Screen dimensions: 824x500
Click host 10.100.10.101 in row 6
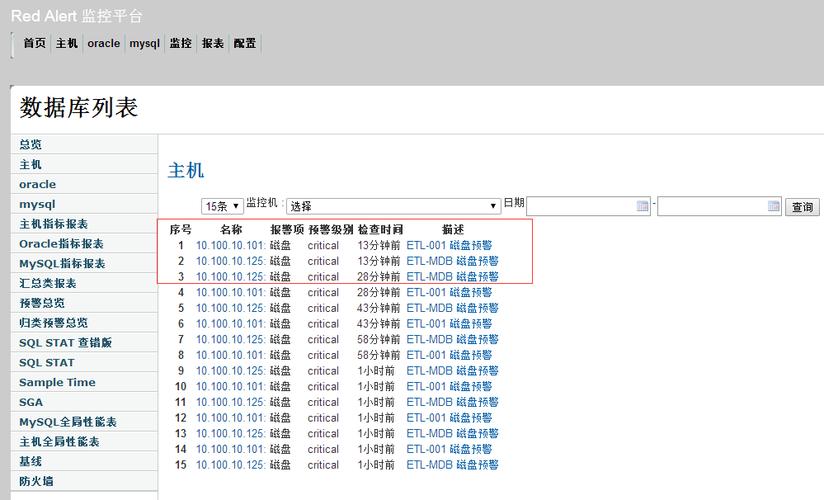(230, 324)
